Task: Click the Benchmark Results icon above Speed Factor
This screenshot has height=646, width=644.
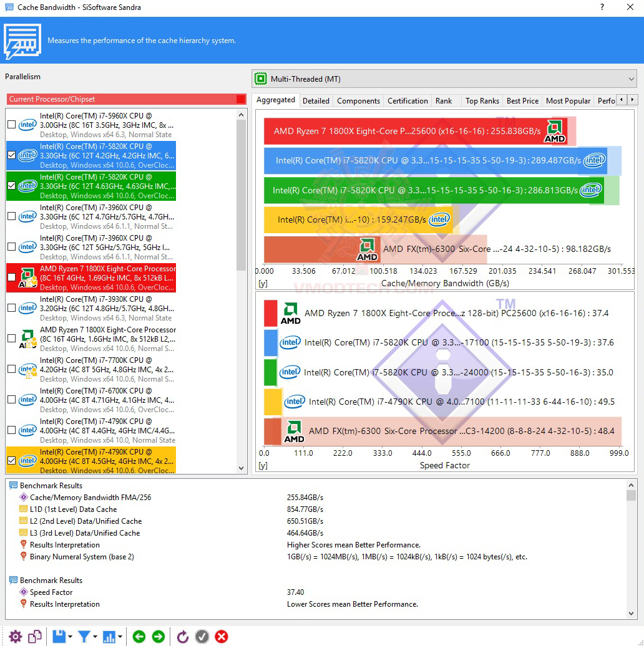Action: (13, 580)
